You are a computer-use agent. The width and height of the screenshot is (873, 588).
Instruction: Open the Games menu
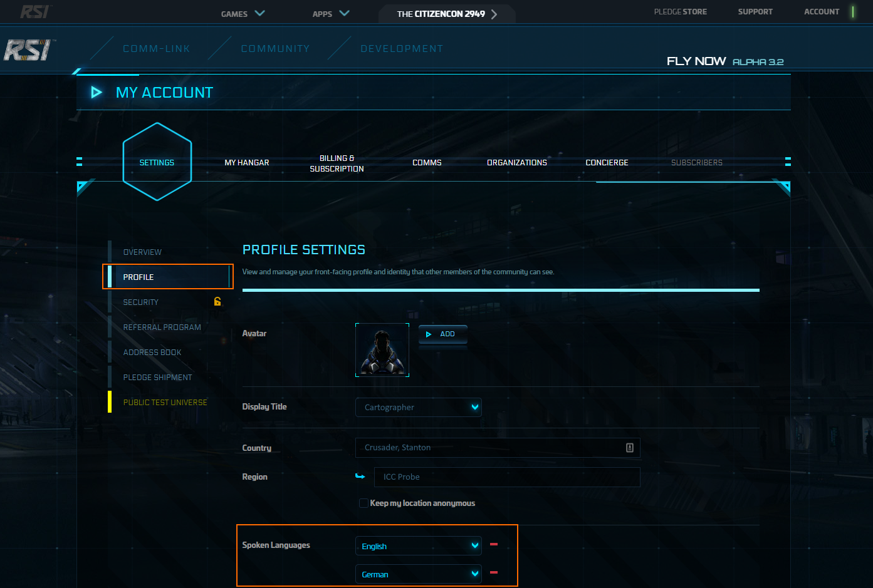click(243, 14)
